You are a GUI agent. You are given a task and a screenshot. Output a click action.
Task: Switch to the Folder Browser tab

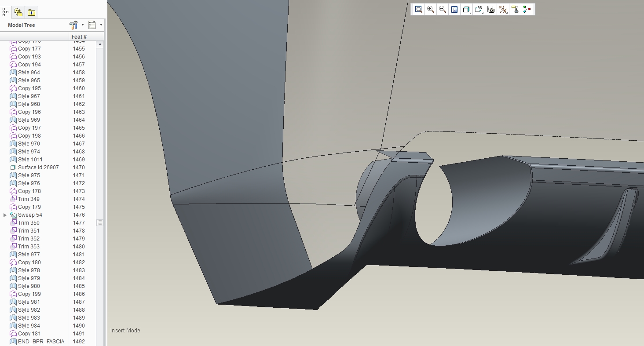tap(18, 12)
